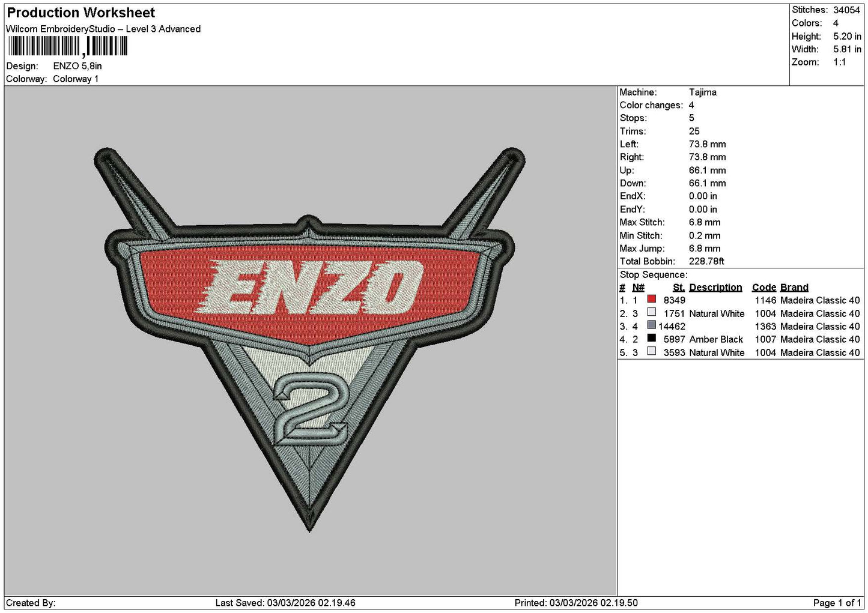Click the N# column header

point(638,288)
